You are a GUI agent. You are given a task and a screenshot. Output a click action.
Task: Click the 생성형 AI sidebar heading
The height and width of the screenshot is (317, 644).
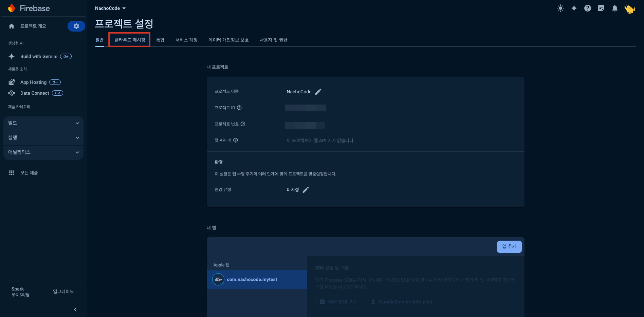[16, 43]
